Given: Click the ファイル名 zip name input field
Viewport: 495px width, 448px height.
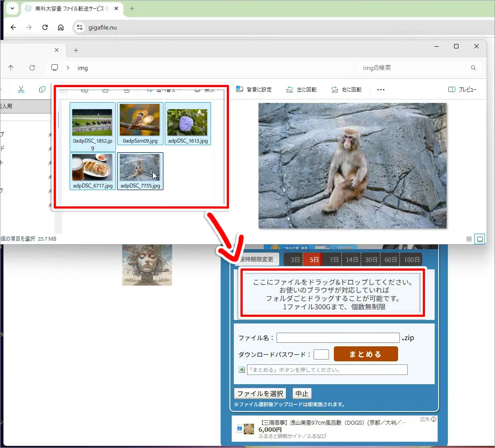Looking at the screenshot, I should tap(338, 338).
